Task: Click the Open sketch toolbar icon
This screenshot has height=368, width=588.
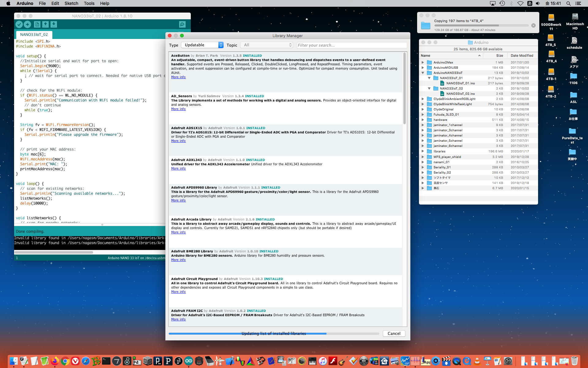Action: (45, 25)
